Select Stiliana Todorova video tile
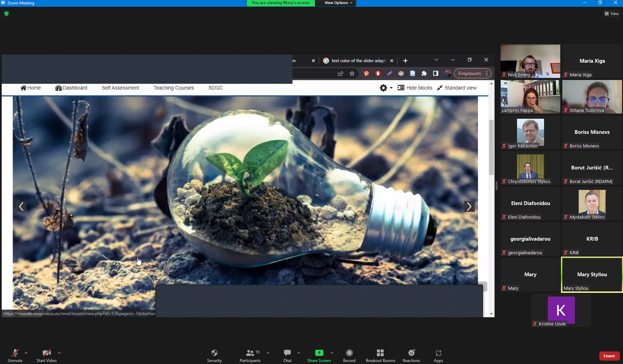The width and height of the screenshot is (623, 364). 592,97
